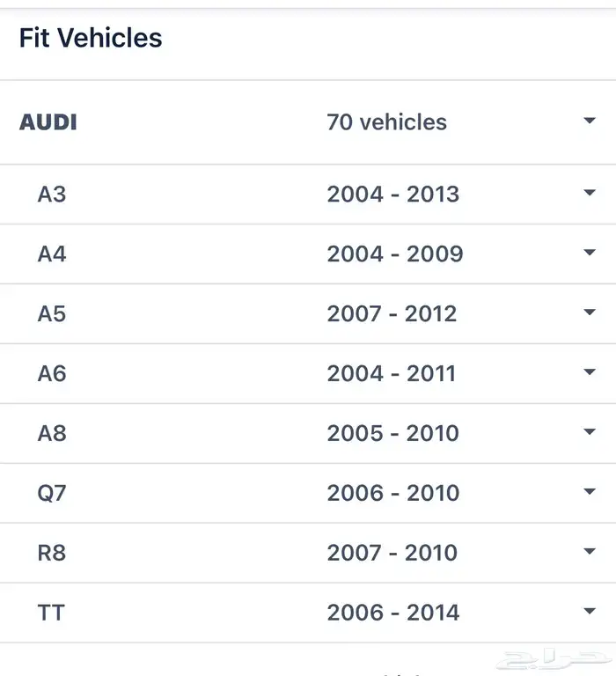Open the A5 row chevron

590,313
